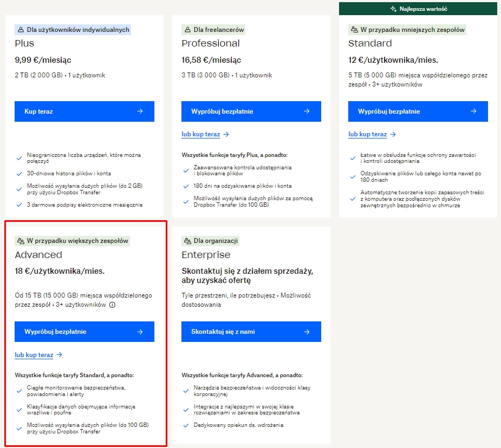This screenshot has height=448, width=501.
Task: Click the Enterprise plan title
Action: pyautogui.click(x=206, y=255)
